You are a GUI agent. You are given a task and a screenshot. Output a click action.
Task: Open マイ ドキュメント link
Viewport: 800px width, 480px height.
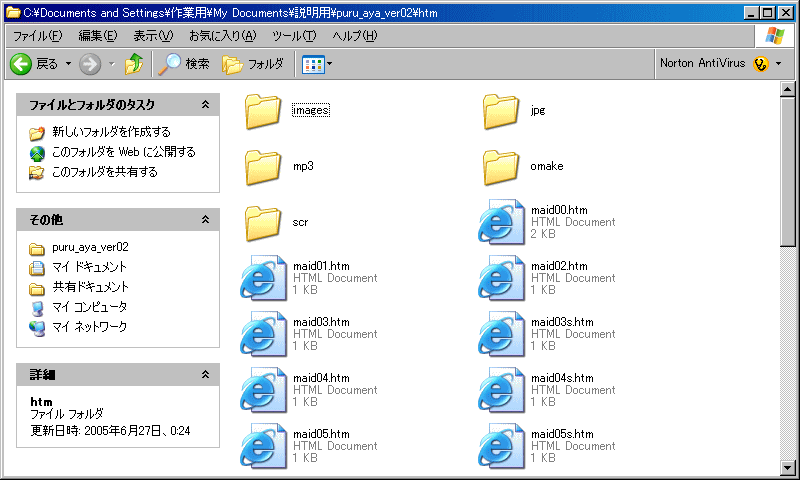coord(89,267)
